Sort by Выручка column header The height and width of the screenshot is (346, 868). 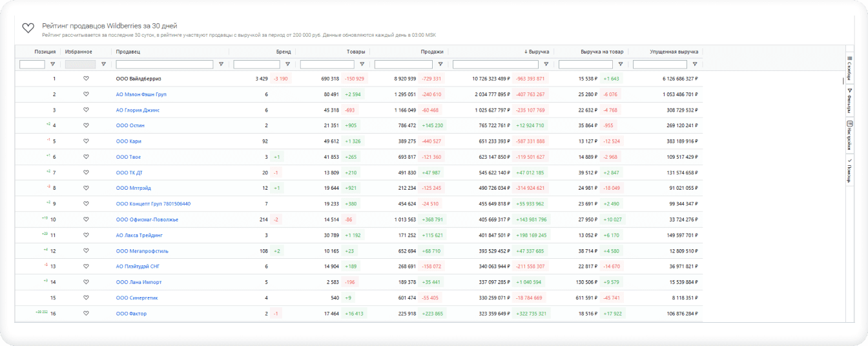click(536, 52)
